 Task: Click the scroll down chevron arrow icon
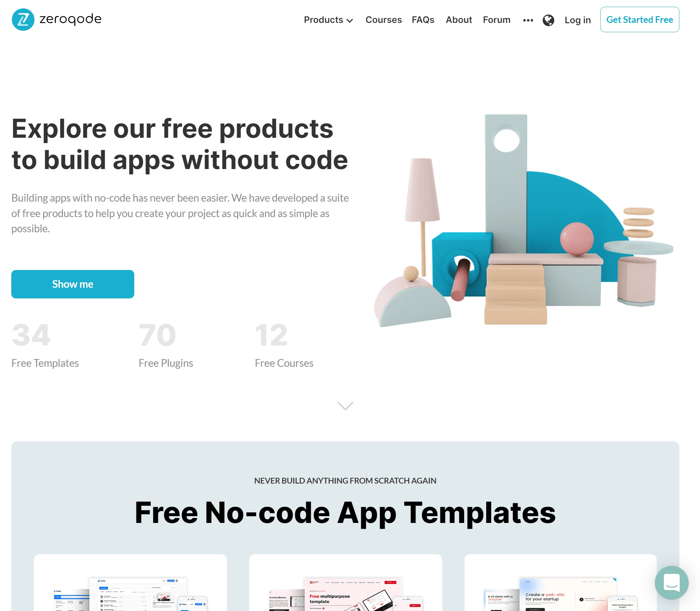coord(345,405)
